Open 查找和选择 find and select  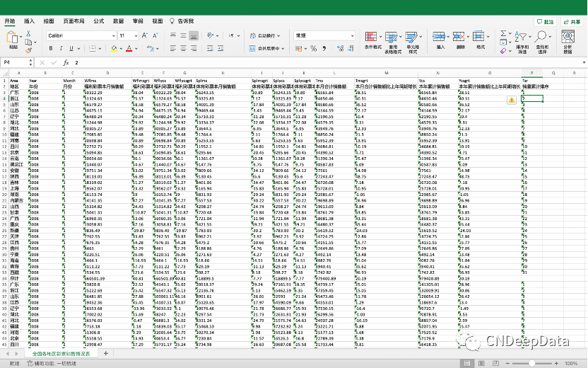(x=542, y=41)
